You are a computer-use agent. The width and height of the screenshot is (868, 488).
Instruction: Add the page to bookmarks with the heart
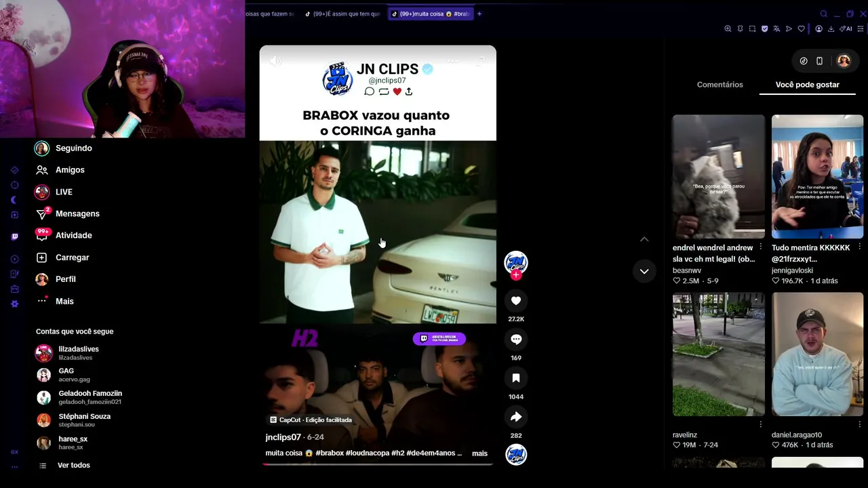[x=801, y=29]
